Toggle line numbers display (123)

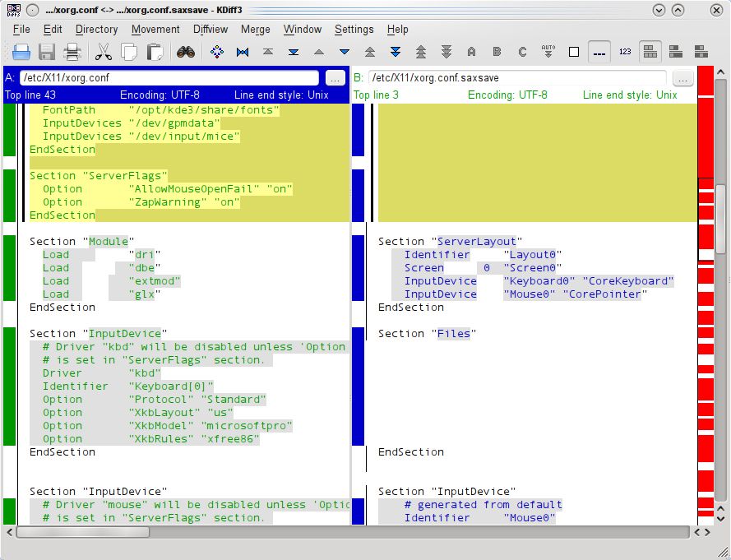point(625,52)
